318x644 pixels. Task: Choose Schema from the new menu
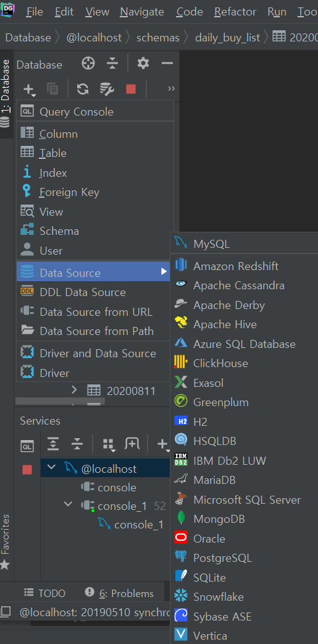coord(95,231)
